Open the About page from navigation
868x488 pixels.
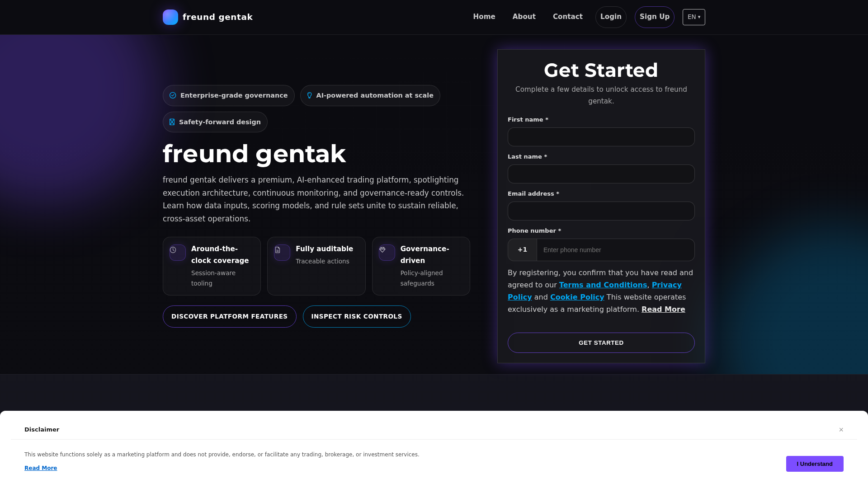[524, 17]
